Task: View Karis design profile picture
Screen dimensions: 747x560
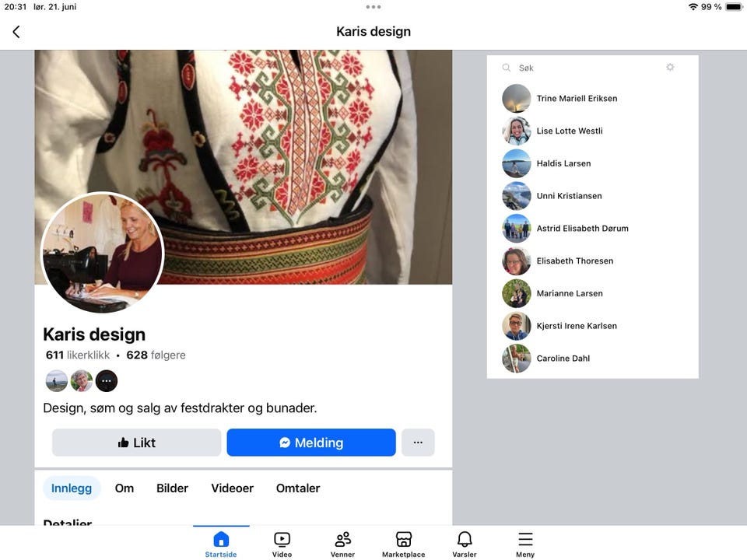Action: [x=103, y=252]
